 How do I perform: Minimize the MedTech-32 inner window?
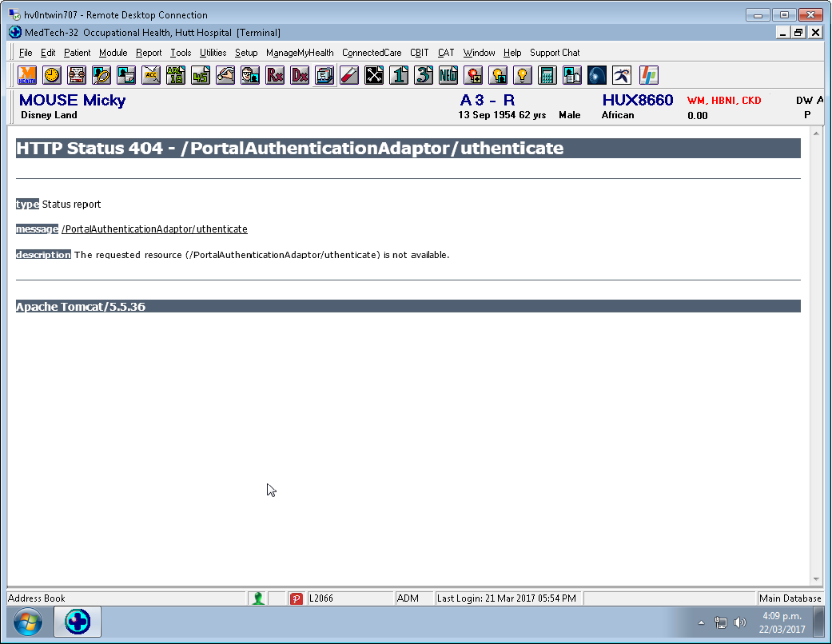782,32
